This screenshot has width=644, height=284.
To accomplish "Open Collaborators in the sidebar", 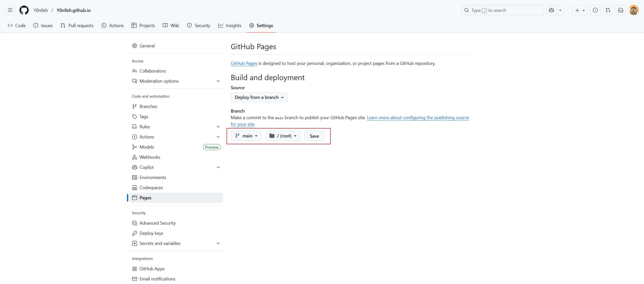I will click(x=176, y=71).
